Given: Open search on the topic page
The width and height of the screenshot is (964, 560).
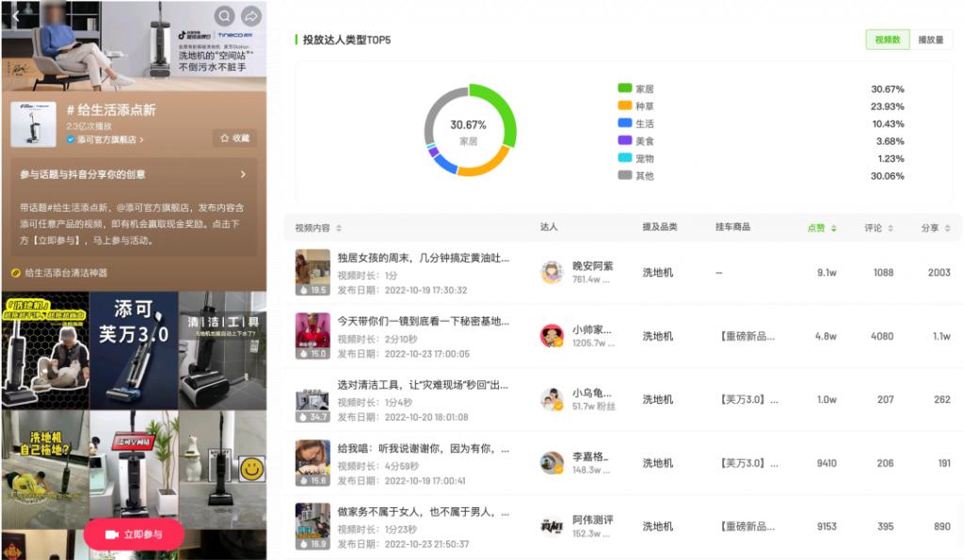Looking at the screenshot, I should [x=224, y=16].
